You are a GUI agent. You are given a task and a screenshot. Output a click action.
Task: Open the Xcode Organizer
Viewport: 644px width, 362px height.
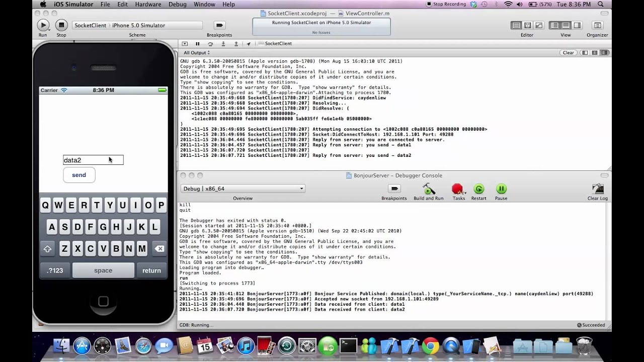pyautogui.click(x=597, y=25)
